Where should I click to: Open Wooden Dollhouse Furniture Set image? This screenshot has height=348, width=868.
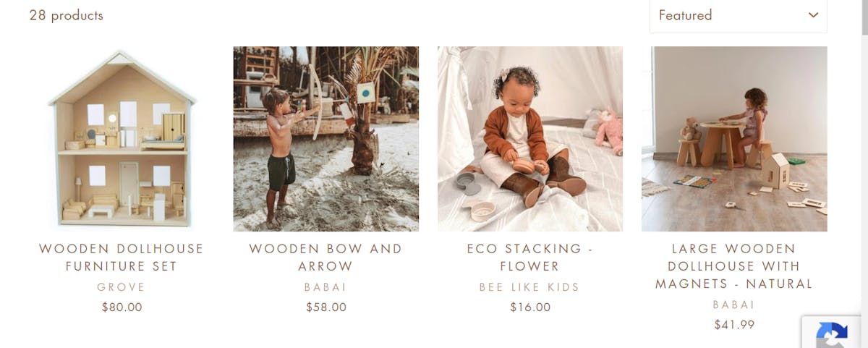point(122,139)
